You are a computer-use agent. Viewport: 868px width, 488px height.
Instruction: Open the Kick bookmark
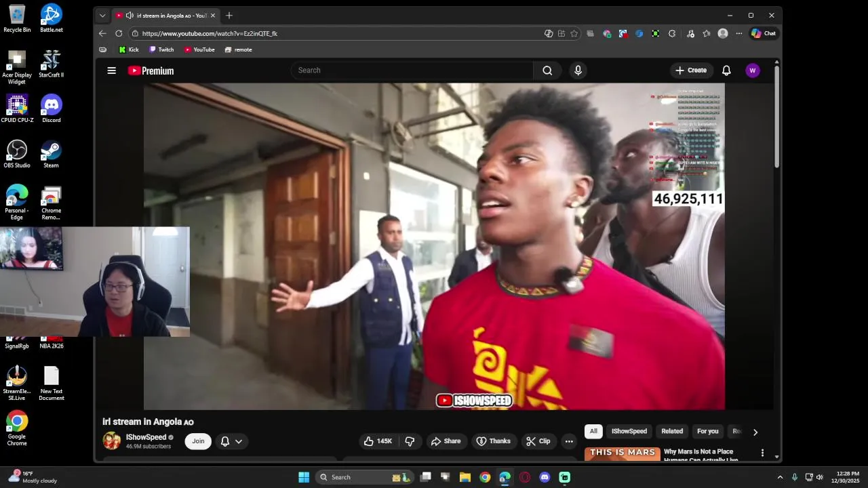(129, 49)
